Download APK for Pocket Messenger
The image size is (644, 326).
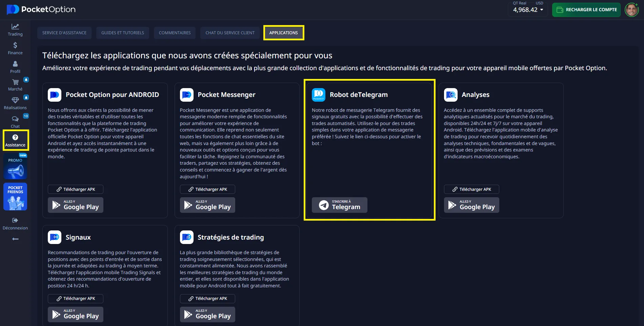click(x=207, y=189)
